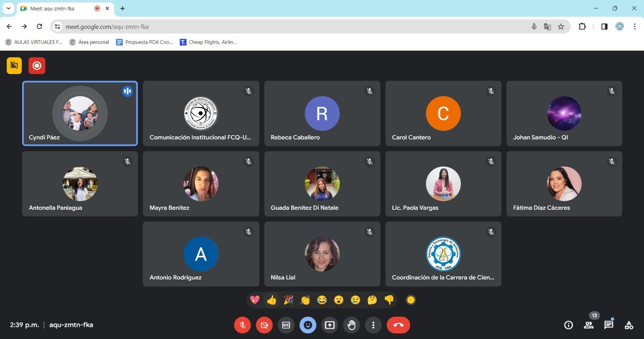This screenshot has height=339, width=644.
Task: Open the Cheap Flights bookmark
Action: [208, 42]
